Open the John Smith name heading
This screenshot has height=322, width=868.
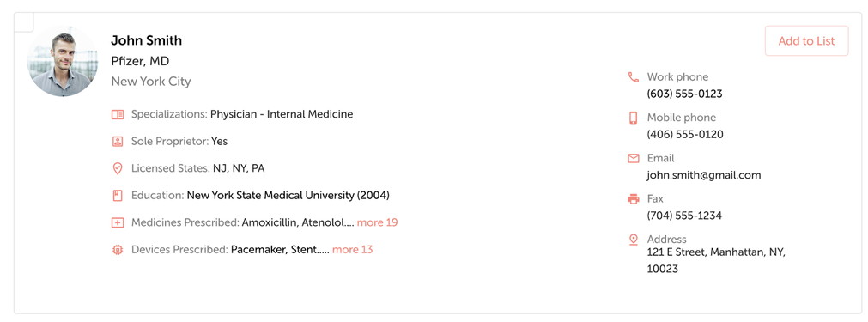[146, 40]
